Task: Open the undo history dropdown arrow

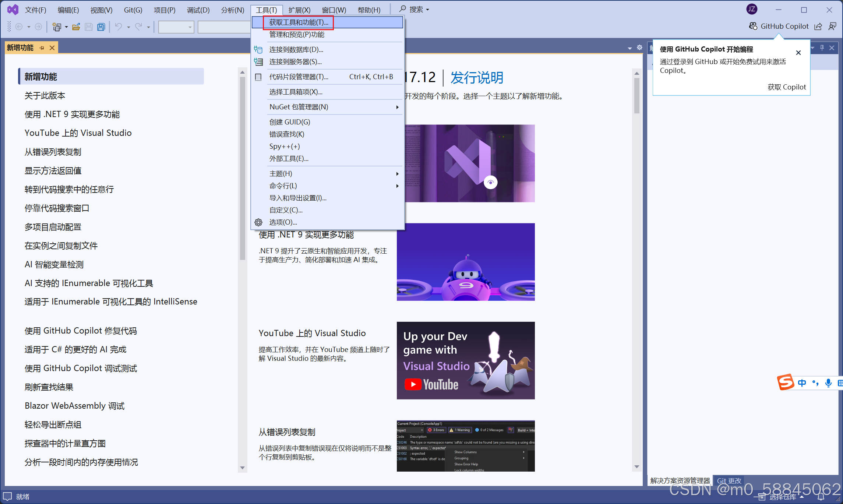Action: (x=128, y=27)
